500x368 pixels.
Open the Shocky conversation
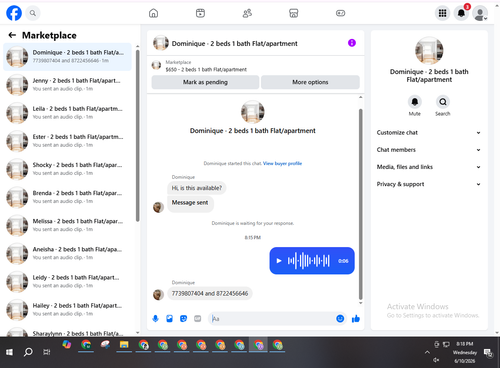click(x=67, y=169)
